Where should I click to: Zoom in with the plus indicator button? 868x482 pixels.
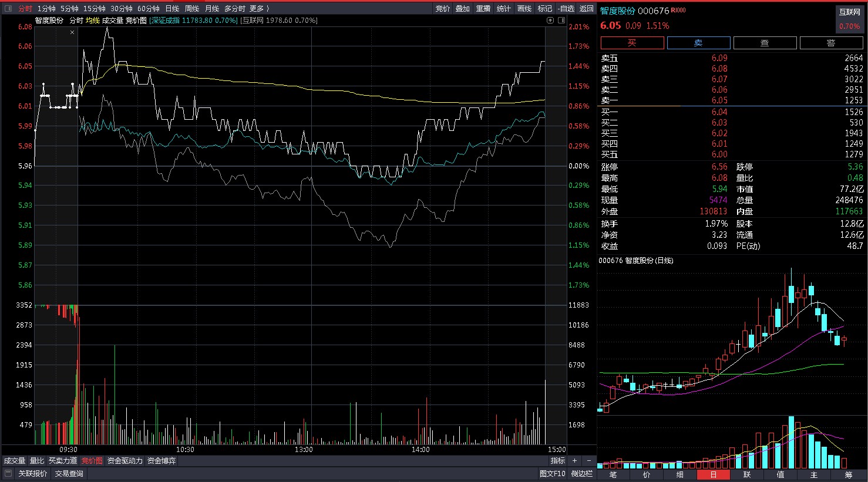click(x=574, y=461)
